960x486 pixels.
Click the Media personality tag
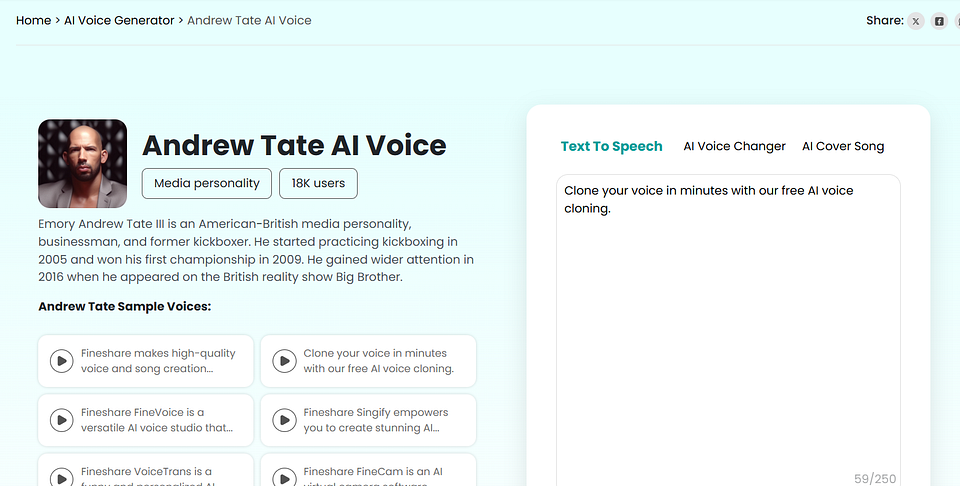[207, 183]
